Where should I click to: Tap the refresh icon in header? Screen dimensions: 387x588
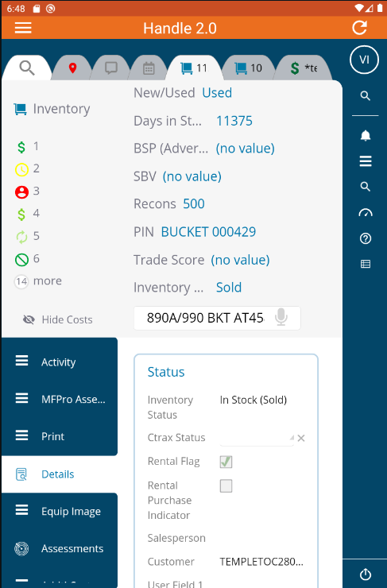(x=359, y=28)
